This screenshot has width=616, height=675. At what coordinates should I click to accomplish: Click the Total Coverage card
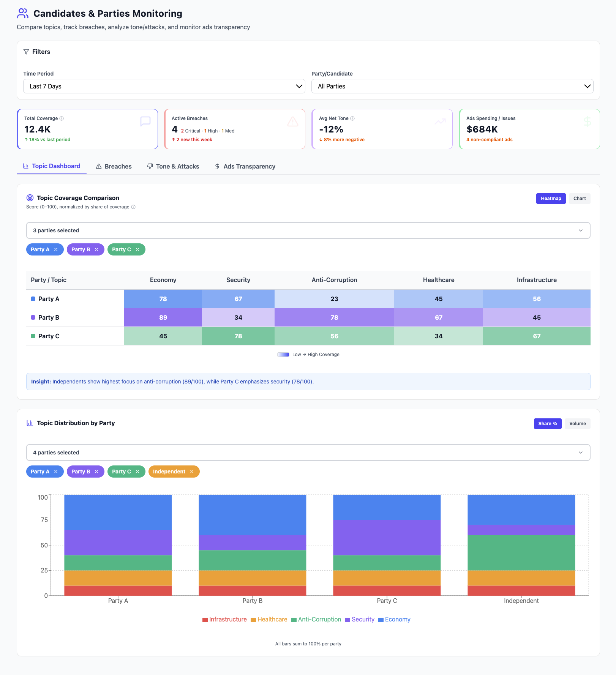pyautogui.click(x=87, y=129)
